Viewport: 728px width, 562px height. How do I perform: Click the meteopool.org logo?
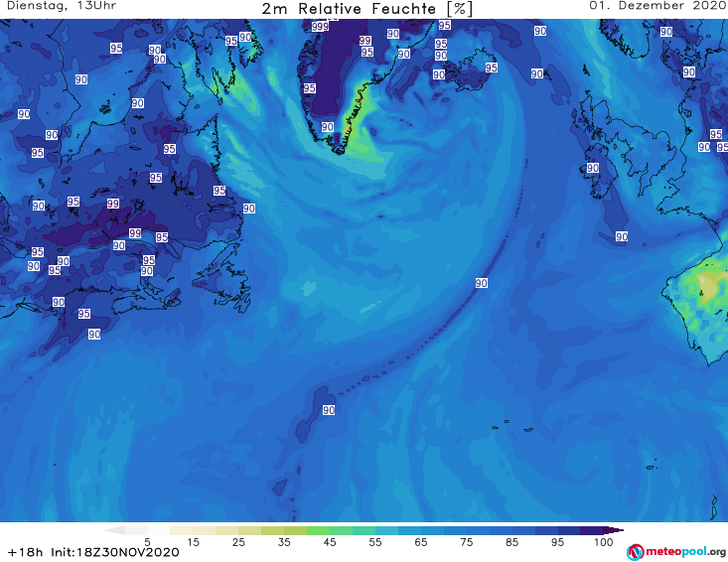point(676,552)
